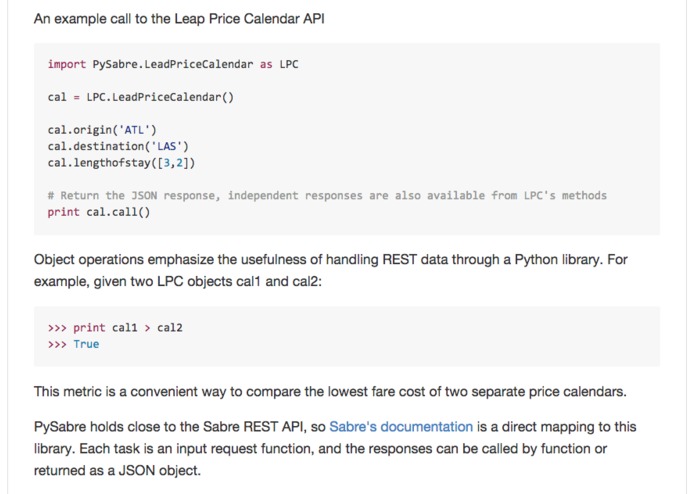Click the import PySabre.LeadPriceCalendar code line
This screenshot has height=494, width=695.
point(173,64)
